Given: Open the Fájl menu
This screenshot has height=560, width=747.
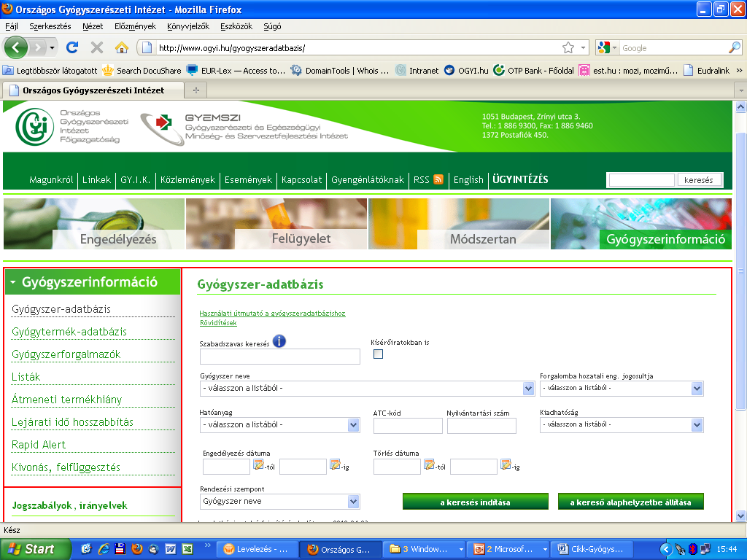Looking at the screenshot, I should [12, 26].
